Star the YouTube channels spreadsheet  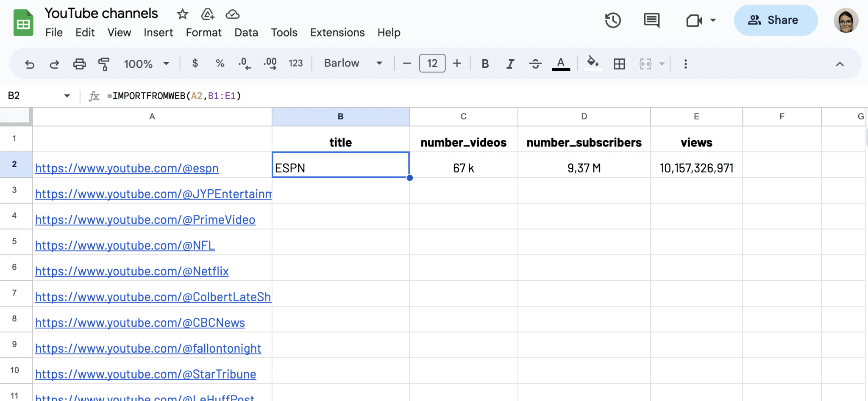[182, 14]
